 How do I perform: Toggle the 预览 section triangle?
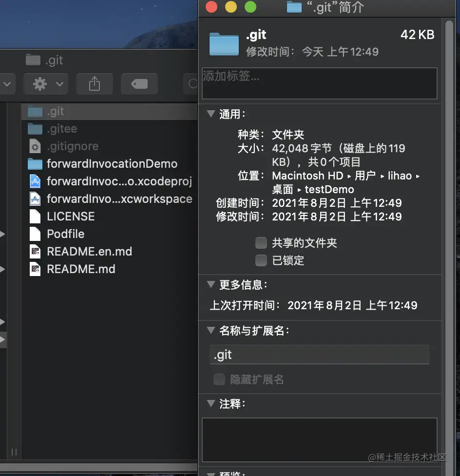tap(211, 474)
